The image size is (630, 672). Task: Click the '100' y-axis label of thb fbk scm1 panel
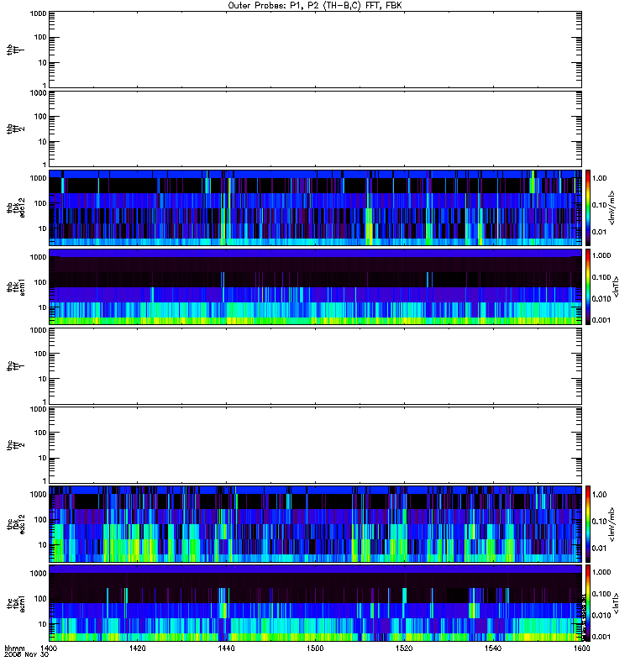coord(39,282)
